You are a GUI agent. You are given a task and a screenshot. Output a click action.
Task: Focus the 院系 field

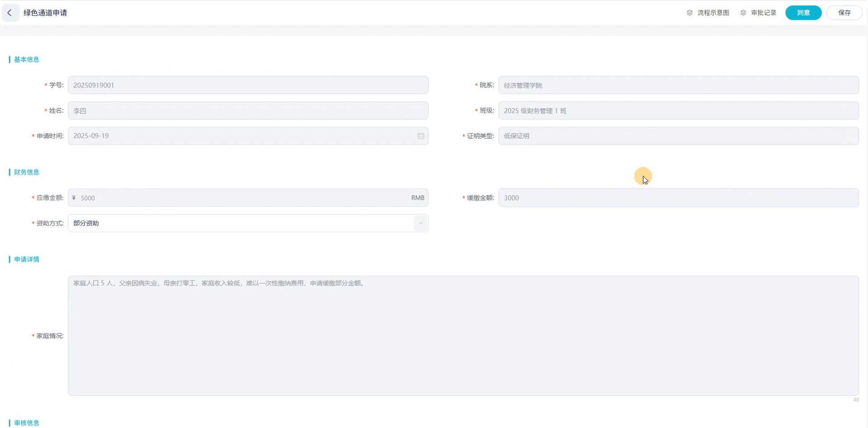678,85
